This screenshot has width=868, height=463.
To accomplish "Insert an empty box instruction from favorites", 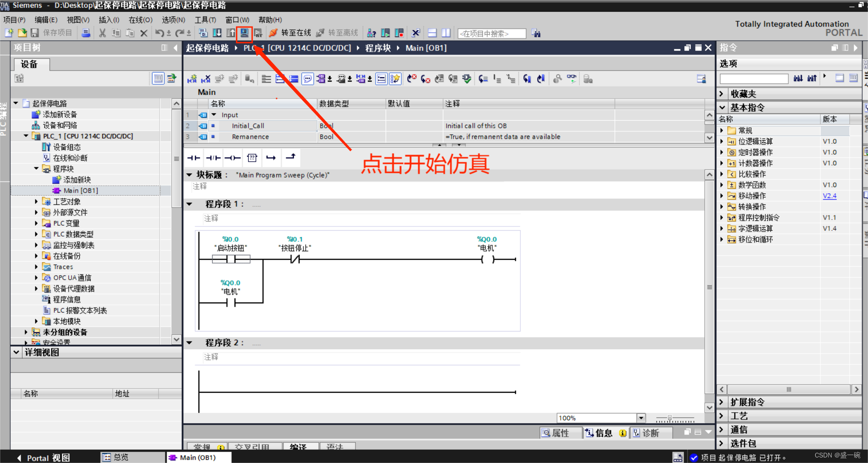I will click(x=252, y=158).
